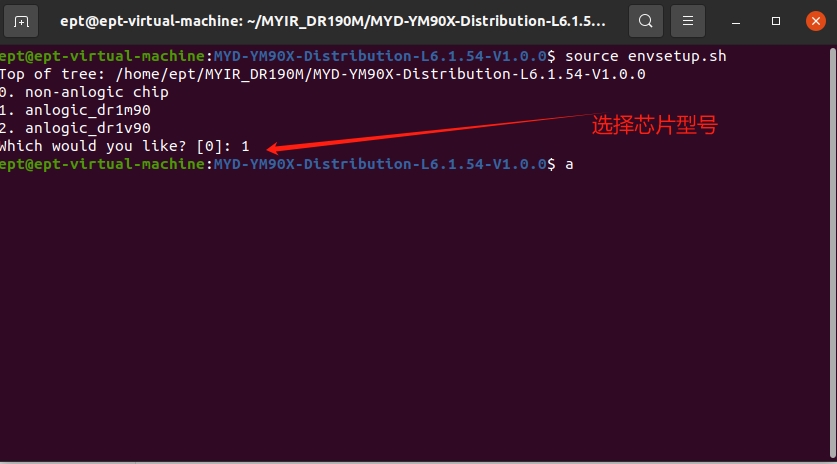Click the 'Top of tree' path line
This screenshot has height=464, width=837.
tap(322, 74)
